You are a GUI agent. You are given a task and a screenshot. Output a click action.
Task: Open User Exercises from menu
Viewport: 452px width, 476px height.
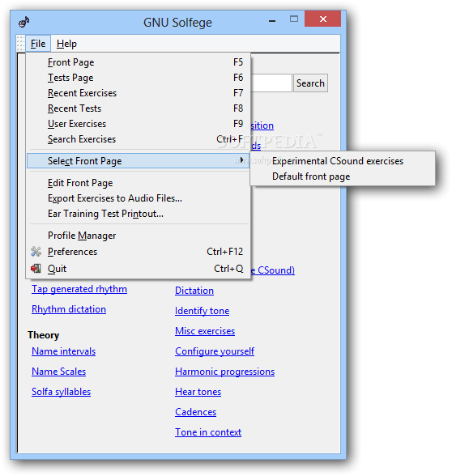point(139,124)
